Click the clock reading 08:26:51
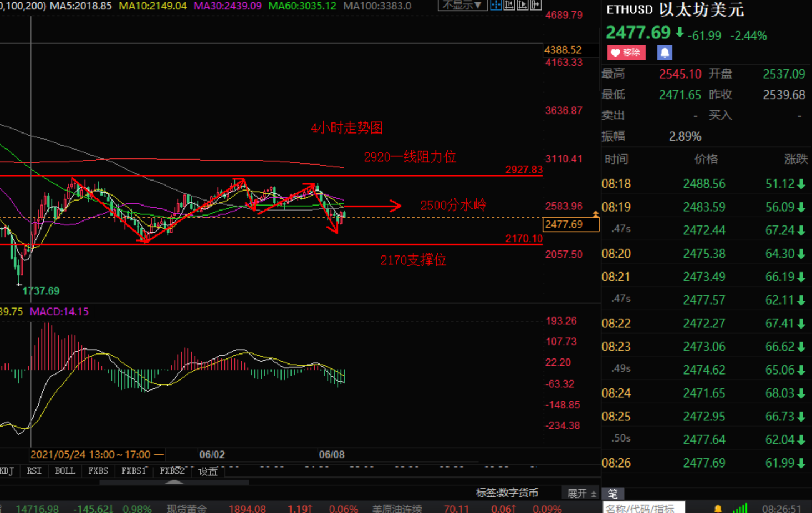 pyautogui.click(x=782, y=509)
